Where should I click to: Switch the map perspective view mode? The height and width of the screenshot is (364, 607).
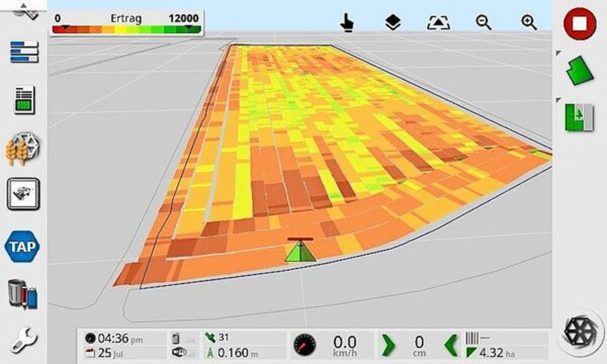438,22
